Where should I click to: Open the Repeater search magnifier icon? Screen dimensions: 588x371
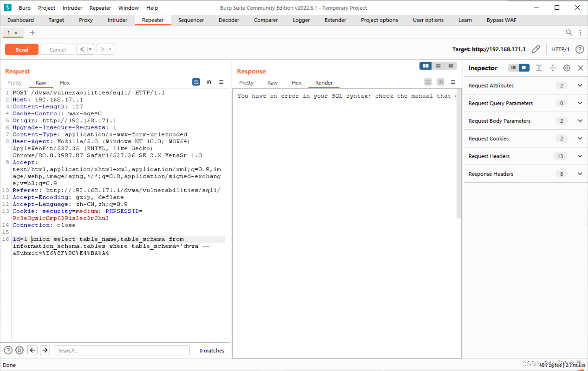click(569, 32)
